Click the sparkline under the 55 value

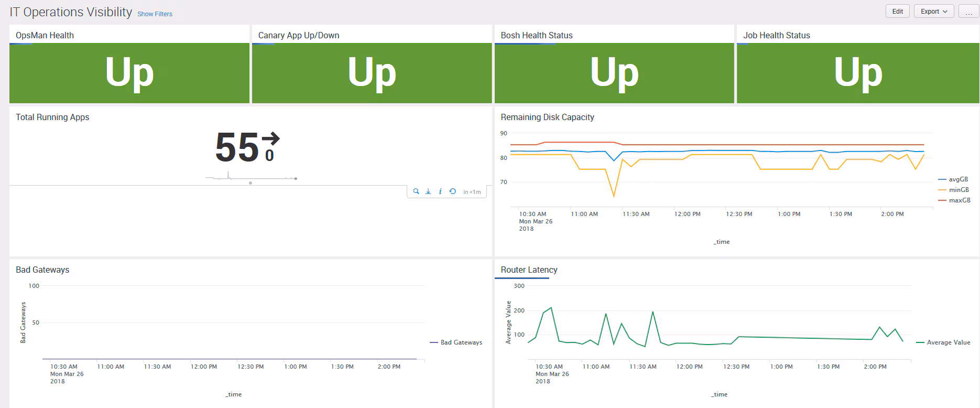[x=252, y=178]
